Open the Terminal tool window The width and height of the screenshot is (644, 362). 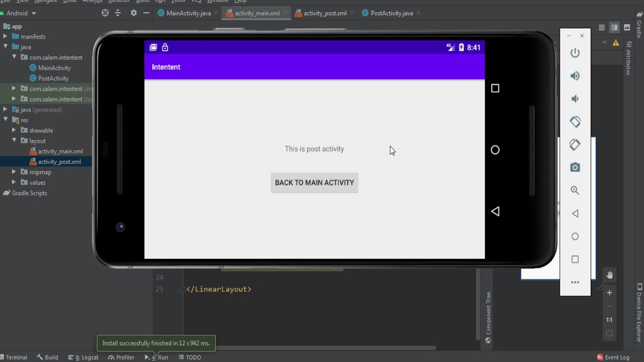click(14, 357)
